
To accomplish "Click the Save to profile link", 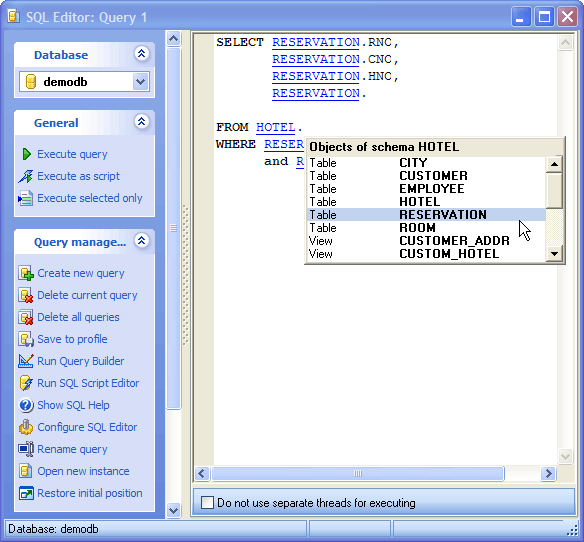I will pyautogui.click(x=72, y=339).
